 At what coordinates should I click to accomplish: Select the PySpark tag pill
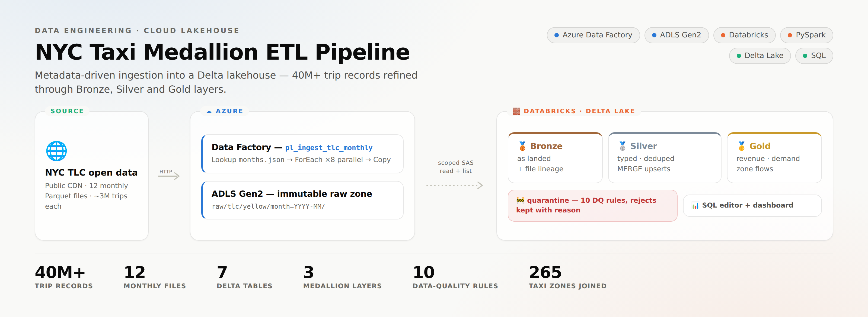pos(806,35)
